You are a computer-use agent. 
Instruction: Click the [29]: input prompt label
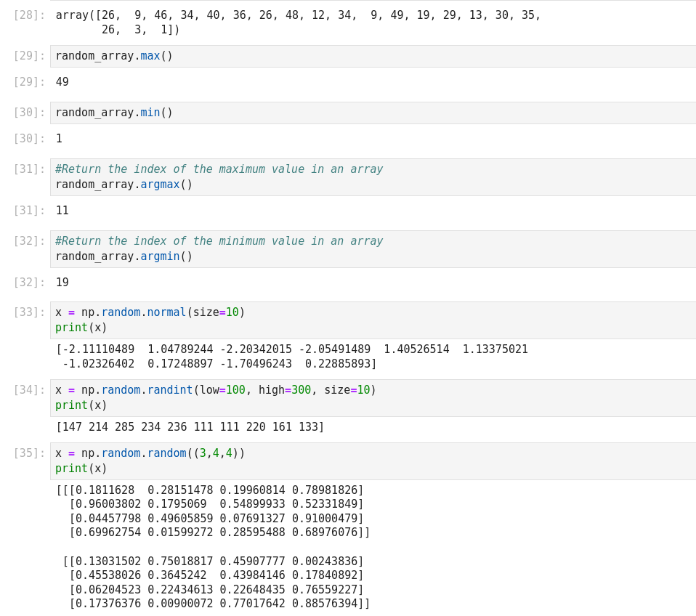29,56
